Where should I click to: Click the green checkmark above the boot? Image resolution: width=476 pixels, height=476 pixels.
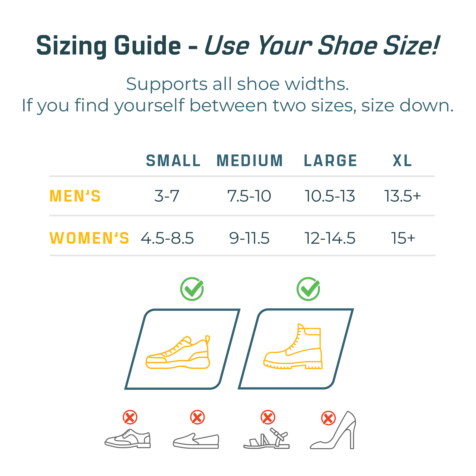tap(308, 289)
